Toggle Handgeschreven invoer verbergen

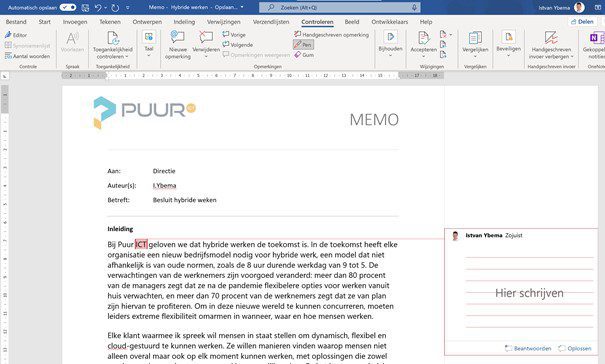pyautogui.click(x=551, y=45)
